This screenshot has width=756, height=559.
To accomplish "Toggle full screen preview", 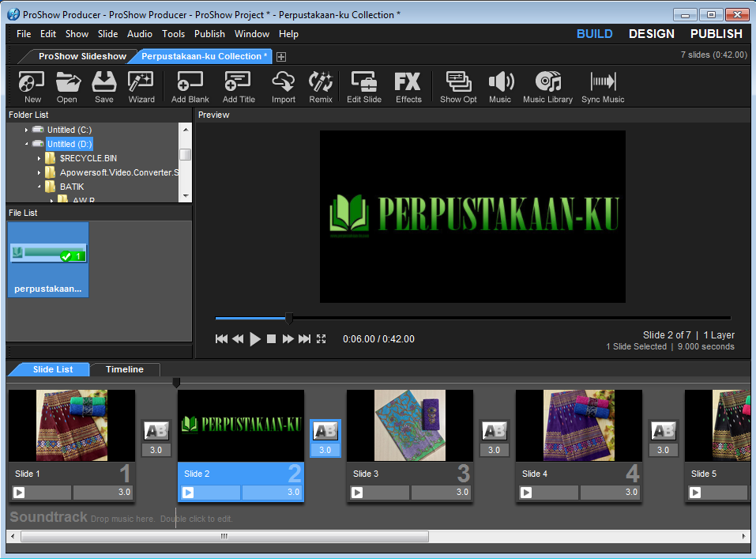I will pyautogui.click(x=321, y=339).
